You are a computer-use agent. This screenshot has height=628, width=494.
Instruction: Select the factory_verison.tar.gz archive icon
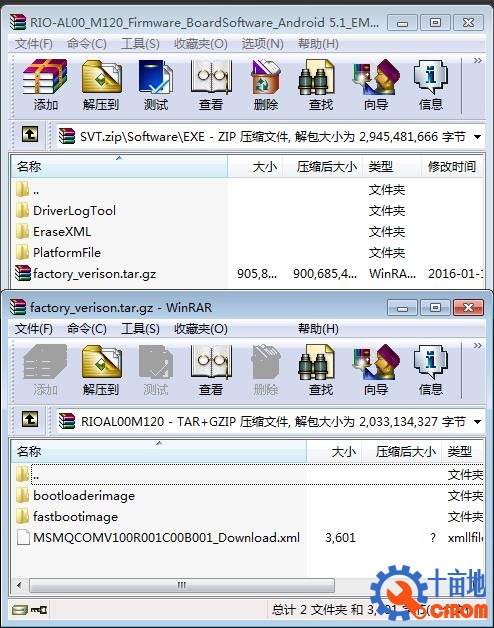pos(22,273)
